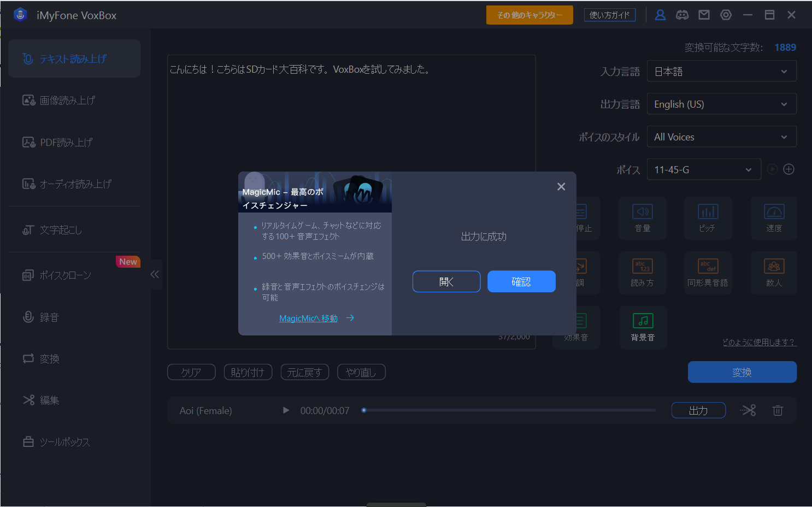Image resolution: width=812 pixels, height=507 pixels.
Task: Click the audio playback progress slider
Action: (508, 410)
